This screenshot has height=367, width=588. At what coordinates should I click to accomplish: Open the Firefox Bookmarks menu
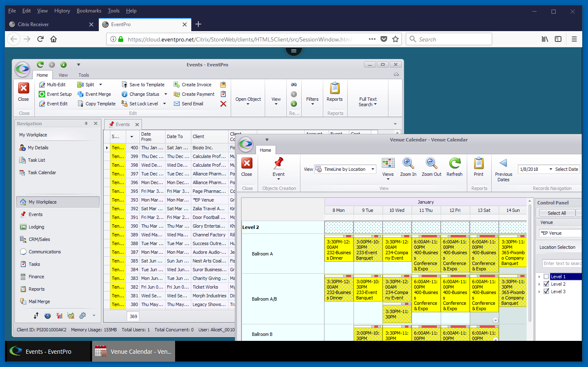point(89,11)
